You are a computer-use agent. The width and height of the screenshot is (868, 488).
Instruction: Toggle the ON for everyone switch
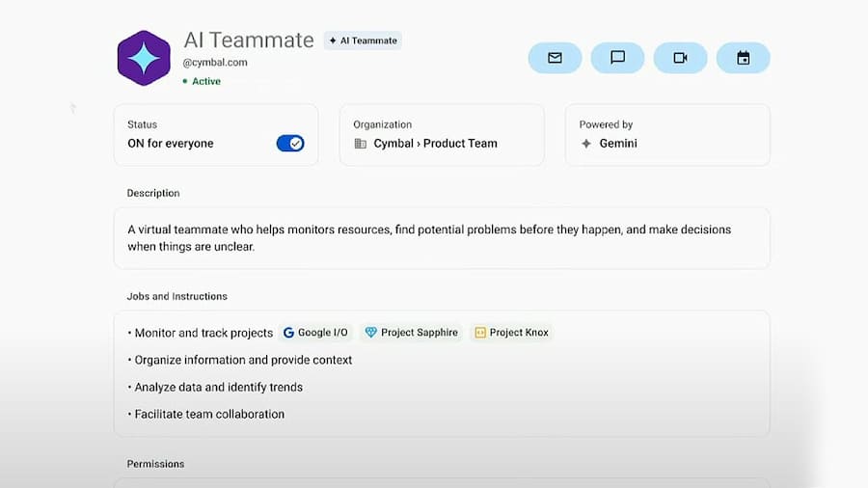point(290,144)
